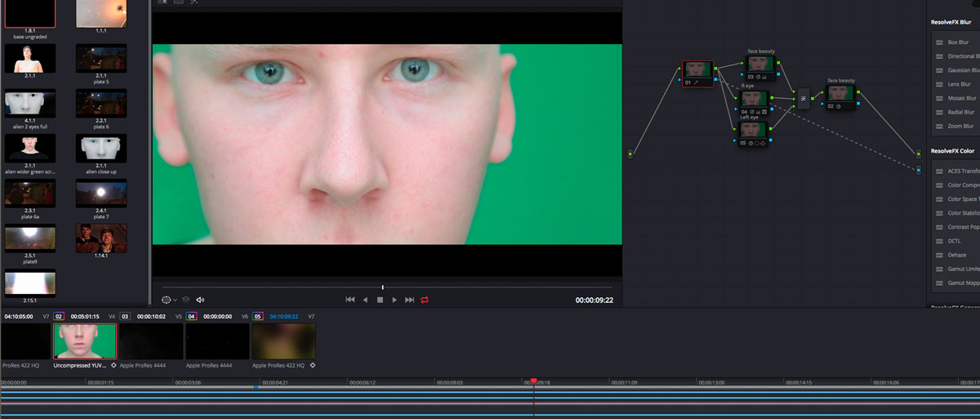Select node 02 labeled face beauty

840,97
